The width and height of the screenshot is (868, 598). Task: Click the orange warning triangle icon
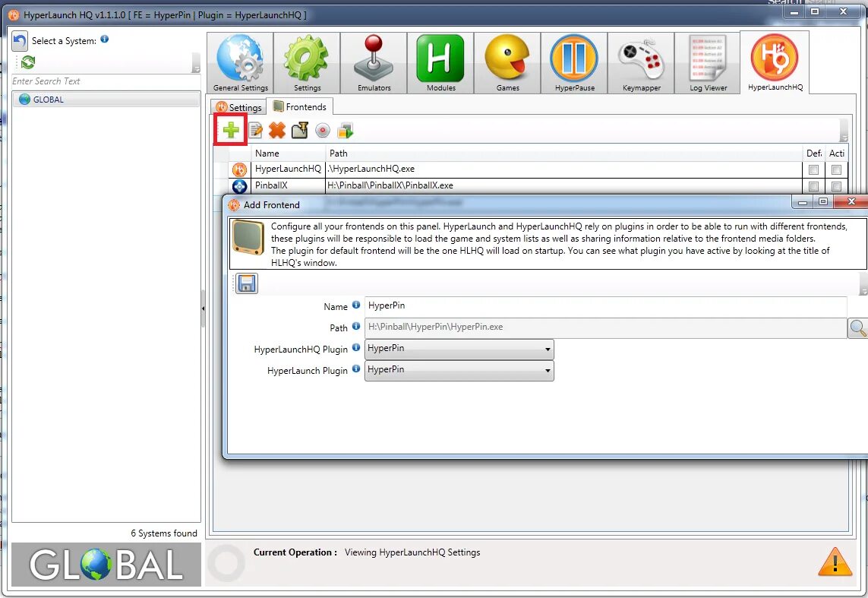[835, 562]
